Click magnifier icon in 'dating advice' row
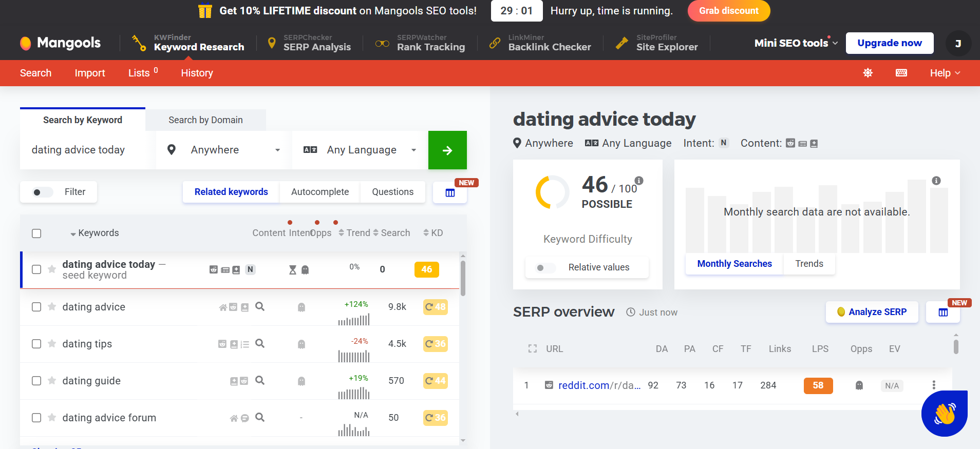Viewport: 980px width, 449px height. pyautogui.click(x=260, y=306)
